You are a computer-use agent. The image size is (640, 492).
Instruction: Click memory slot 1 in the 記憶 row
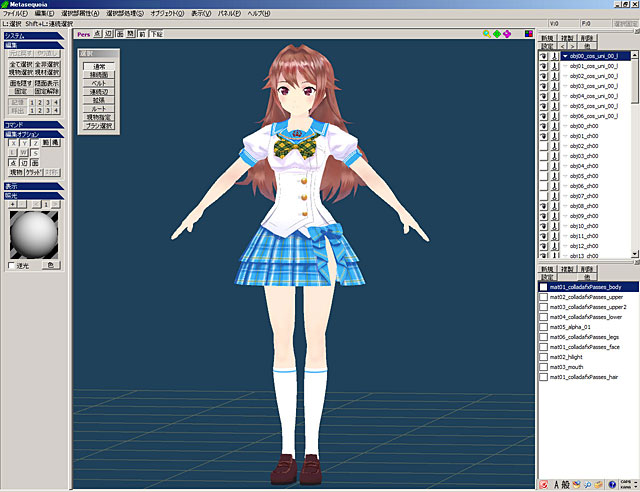(x=32, y=102)
